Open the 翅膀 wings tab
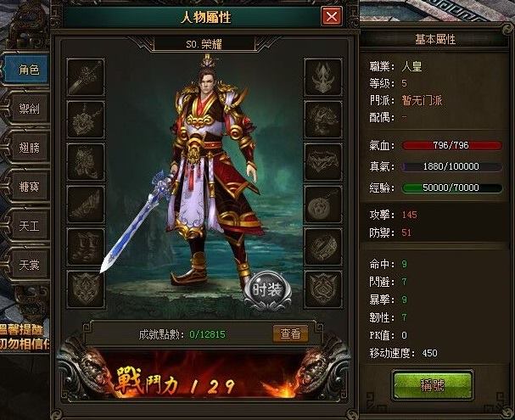This screenshot has width=515, height=420. 29,148
